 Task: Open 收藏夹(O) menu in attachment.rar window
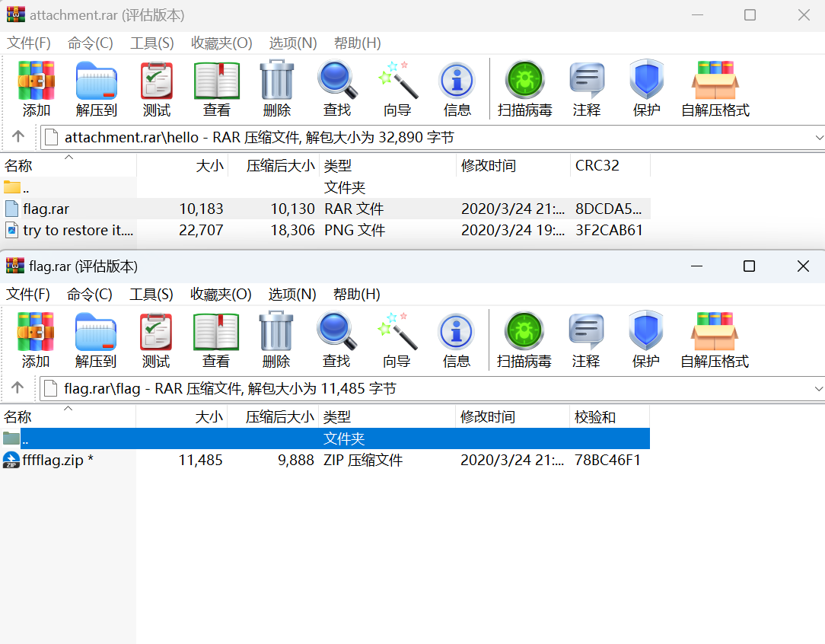tap(221, 43)
